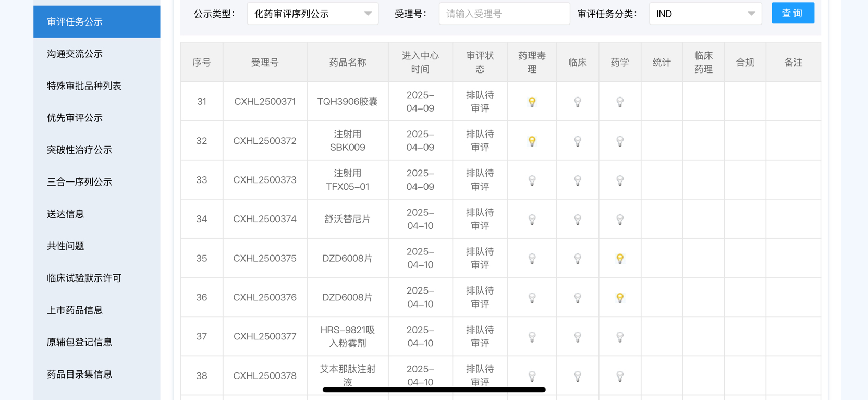The height and width of the screenshot is (401, 868).
Task: Click the 药理毒理 bulb icon for CXHL2500377
Action: tap(532, 337)
